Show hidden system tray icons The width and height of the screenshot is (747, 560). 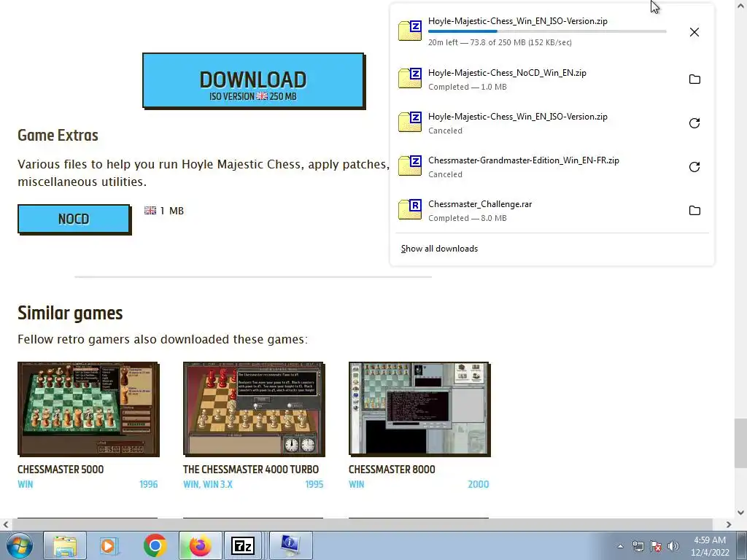point(620,546)
